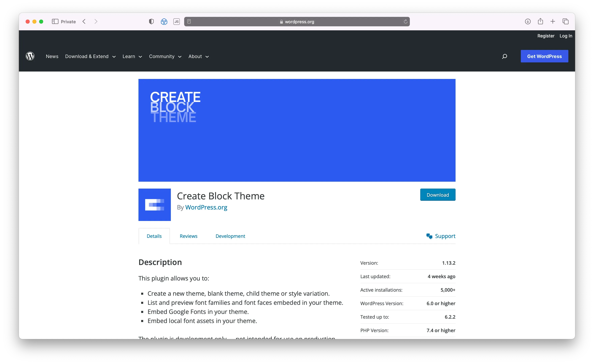Open the reader view icon in the address bar
The image size is (594, 364).
pyautogui.click(x=189, y=21)
